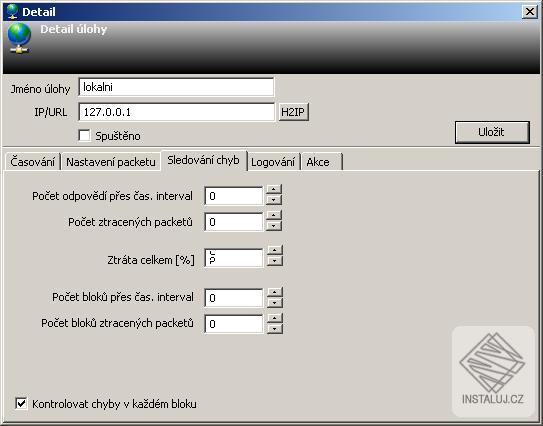543x426 pixels.
Task: Decrease Ztráta celkem percentage
Action: tap(275, 261)
